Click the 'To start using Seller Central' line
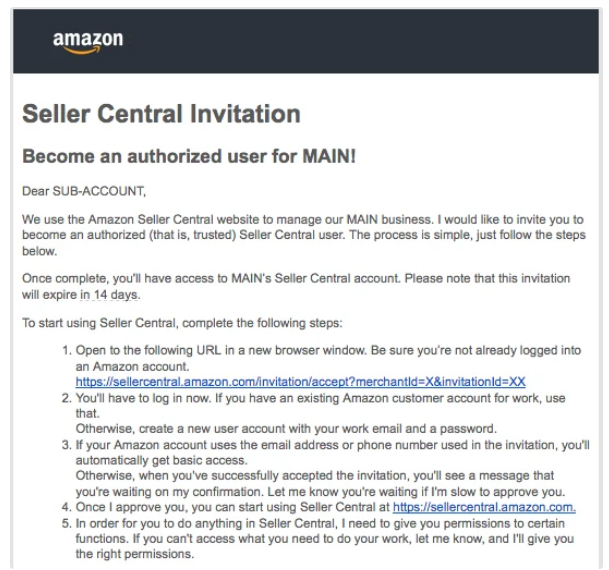The height and width of the screenshot is (570, 609). tap(182, 323)
